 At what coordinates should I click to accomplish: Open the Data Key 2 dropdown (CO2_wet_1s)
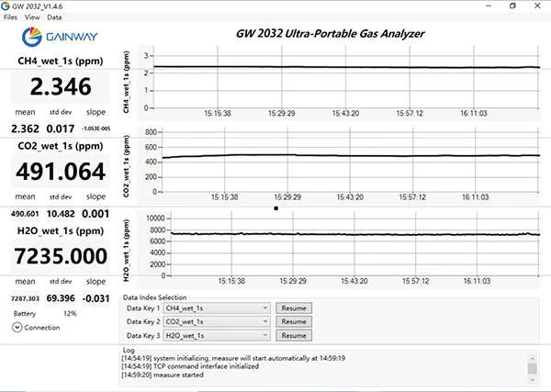(217, 322)
